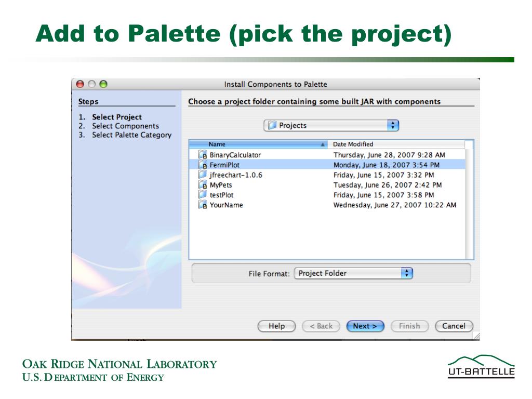Click the date Wednesday, June 27, 2007 10:22 AM
The height and width of the screenshot is (399, 532).
tap(395, 205)
